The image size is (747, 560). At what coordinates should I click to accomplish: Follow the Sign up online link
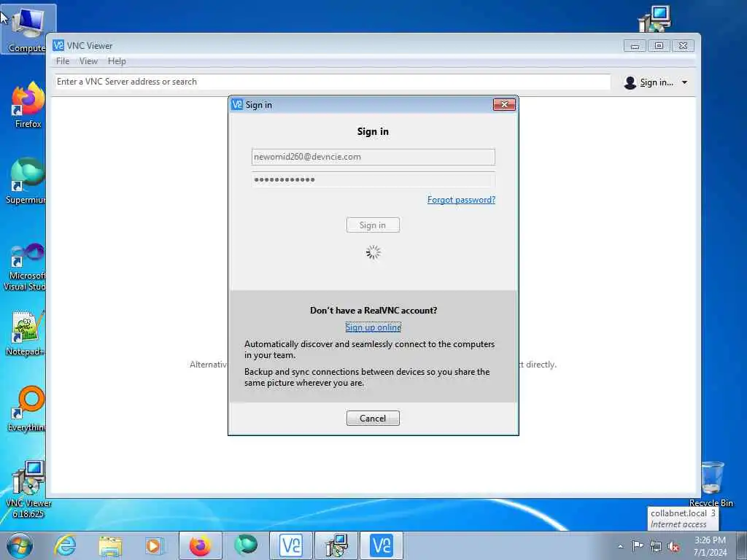[x=373, y=327]
